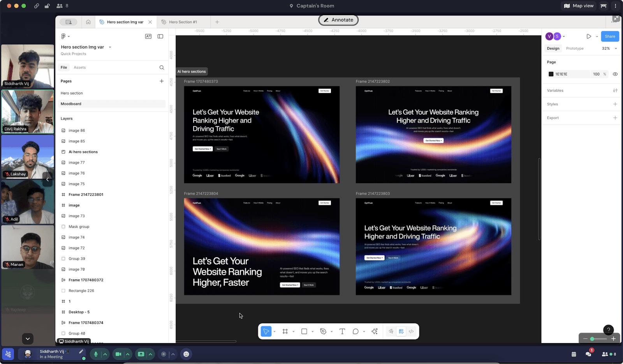Image resolution: width=623 pixels, height=364 pixels.
Task: Click the Annotate button
Action: click(338, 20)
